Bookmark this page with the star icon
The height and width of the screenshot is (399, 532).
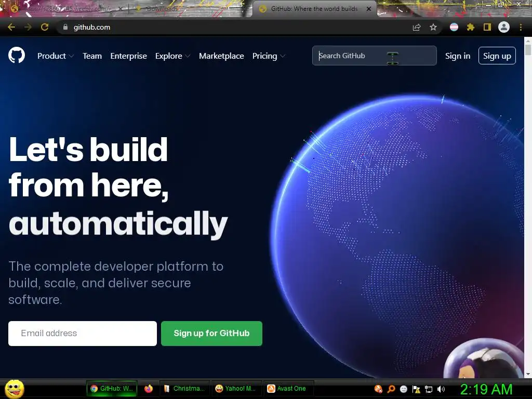click(x=433, y=27)
